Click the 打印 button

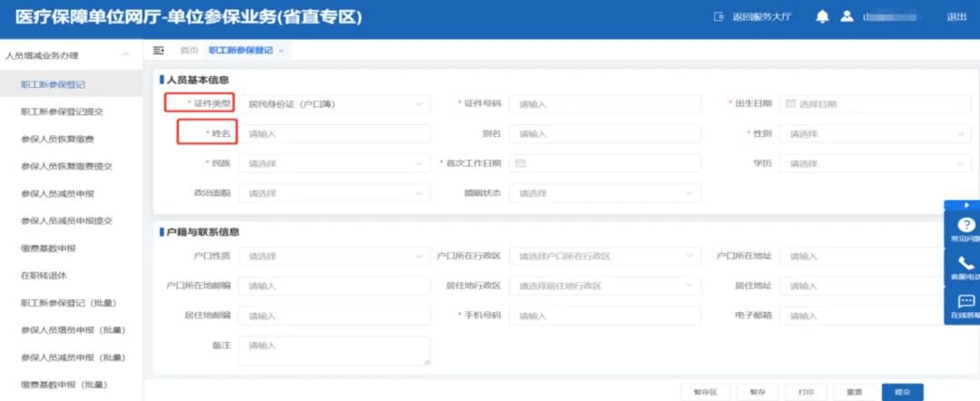click(x=806, y=392)
